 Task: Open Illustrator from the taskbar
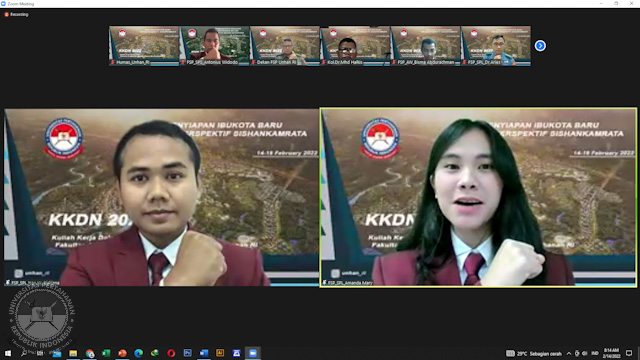(x=220, y=353)
